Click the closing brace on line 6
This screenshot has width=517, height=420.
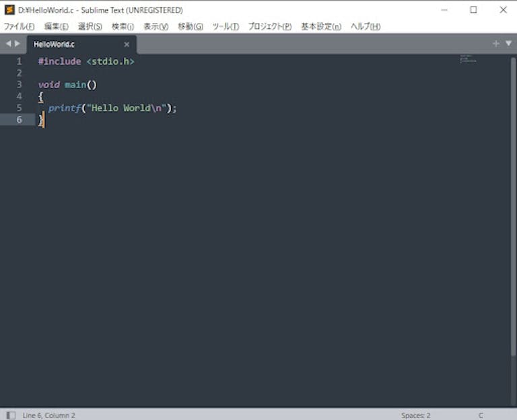coord(40,120)
